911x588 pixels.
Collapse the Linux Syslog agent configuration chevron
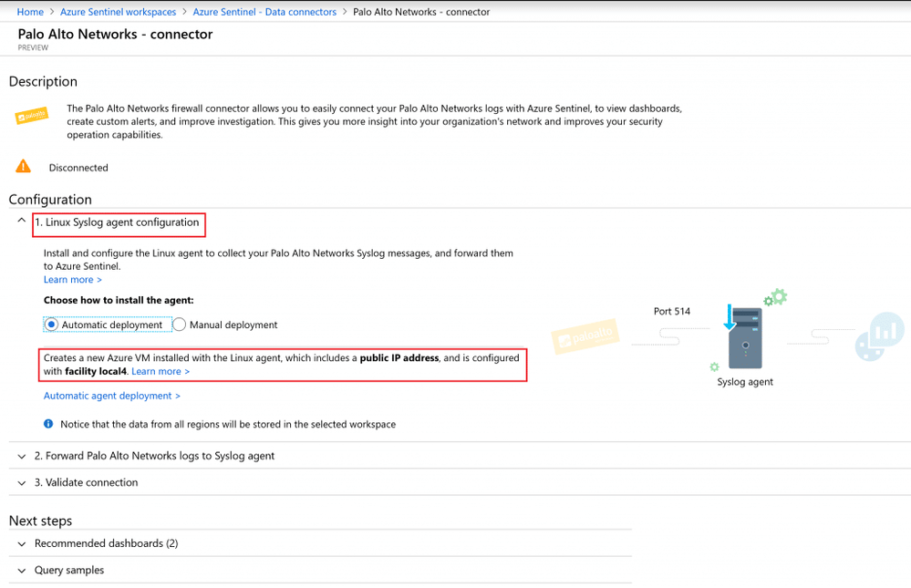click(22, 221)
